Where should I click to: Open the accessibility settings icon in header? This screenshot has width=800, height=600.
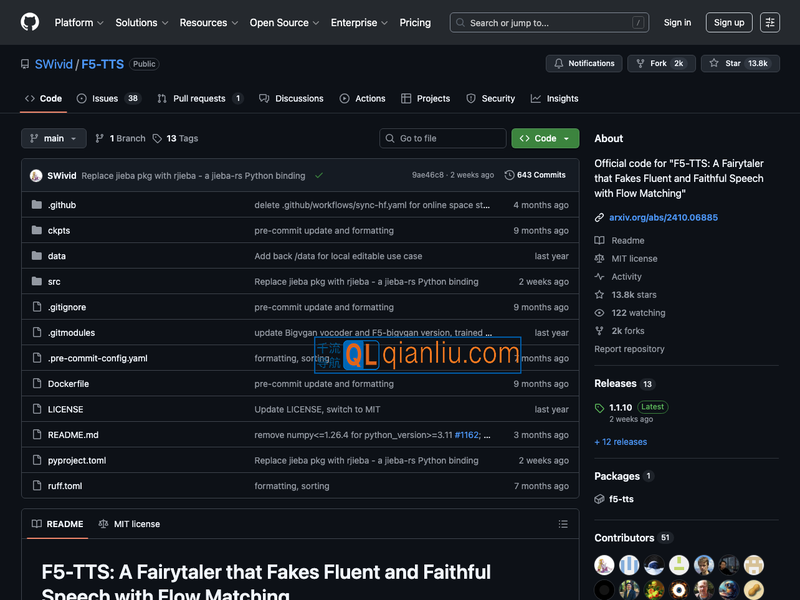(x=769, y=22)
